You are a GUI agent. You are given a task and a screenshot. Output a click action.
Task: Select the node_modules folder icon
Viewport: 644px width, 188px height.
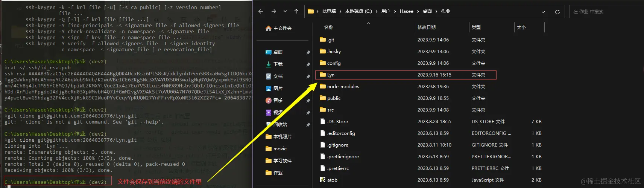[x=322, y=86]
